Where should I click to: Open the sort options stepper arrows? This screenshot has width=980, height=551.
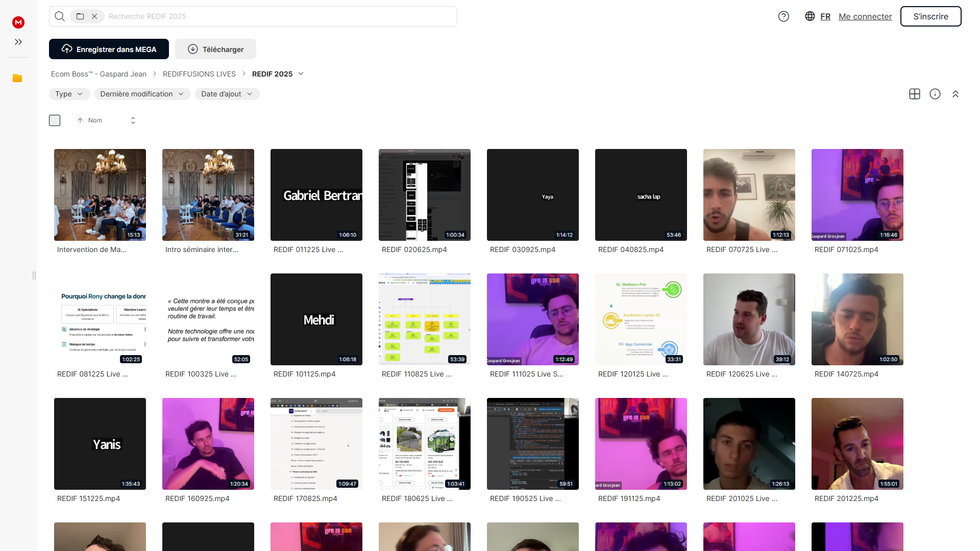(133, 120)
